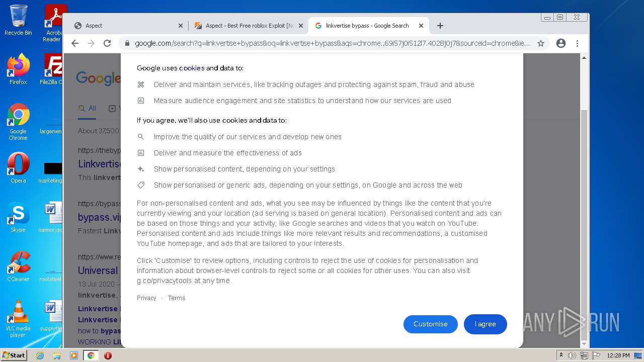Open VLC media player desktop shortcut

click(x=18, y=319)
